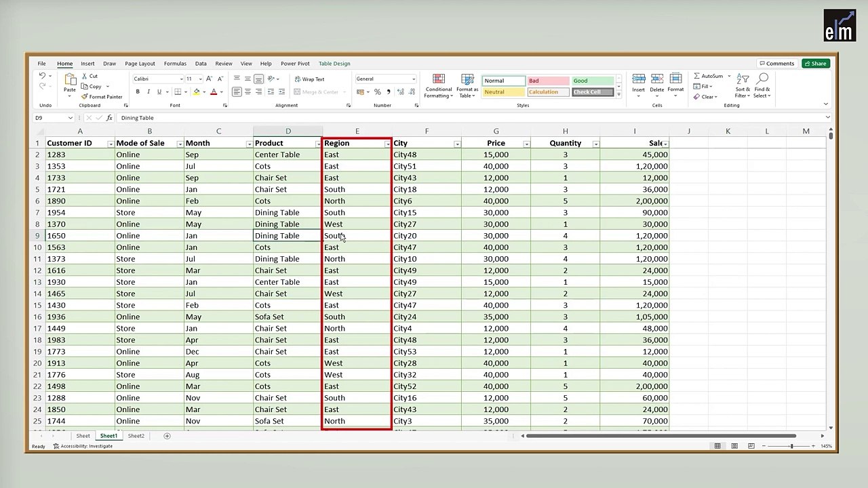
Task: Toggle Bold formatting
Action: tap(138, 92)
